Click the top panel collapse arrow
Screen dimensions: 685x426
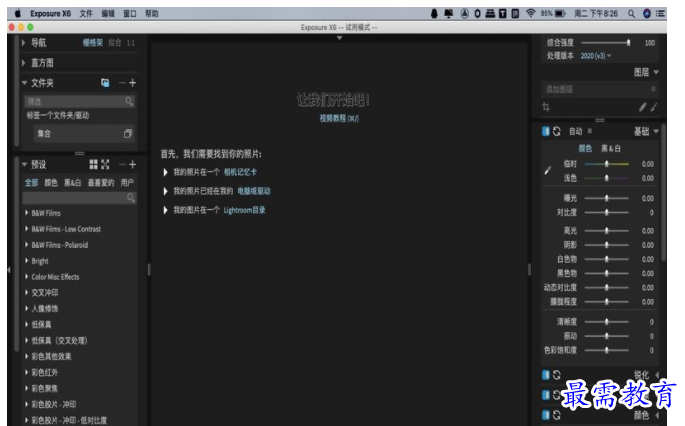click(339, 38)
